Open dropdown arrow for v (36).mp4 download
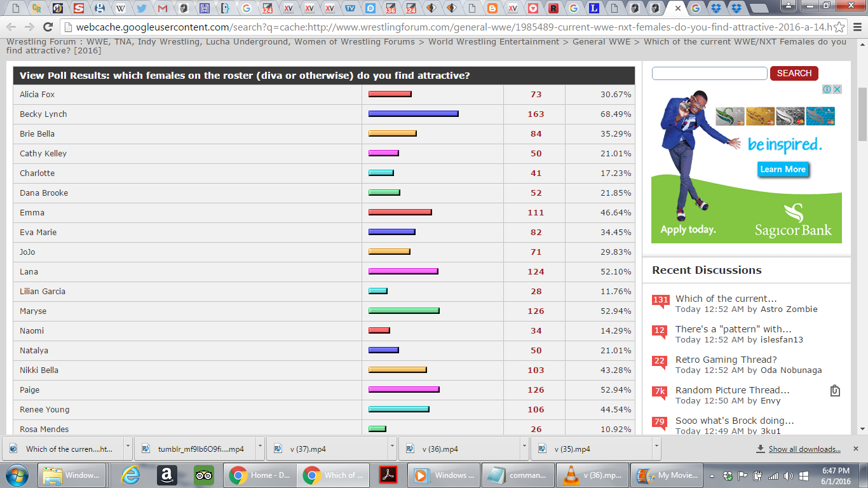Screen dimensions: 868x488 point(524,449)
